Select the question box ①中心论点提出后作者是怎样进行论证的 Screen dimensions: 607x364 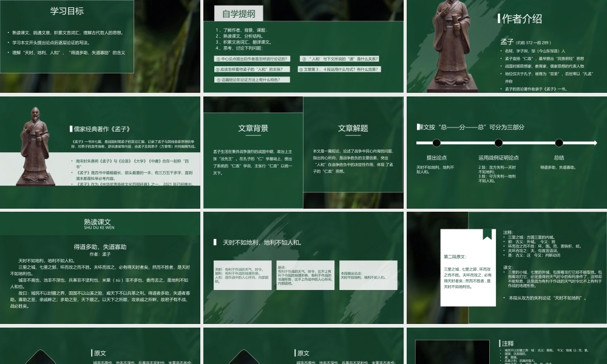pyautogui.click(x=252, y=59)
